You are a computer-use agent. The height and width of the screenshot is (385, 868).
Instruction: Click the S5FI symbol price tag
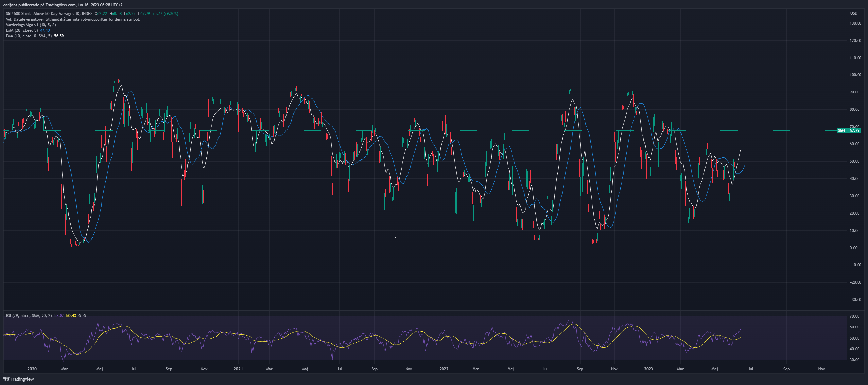[848, 131]
